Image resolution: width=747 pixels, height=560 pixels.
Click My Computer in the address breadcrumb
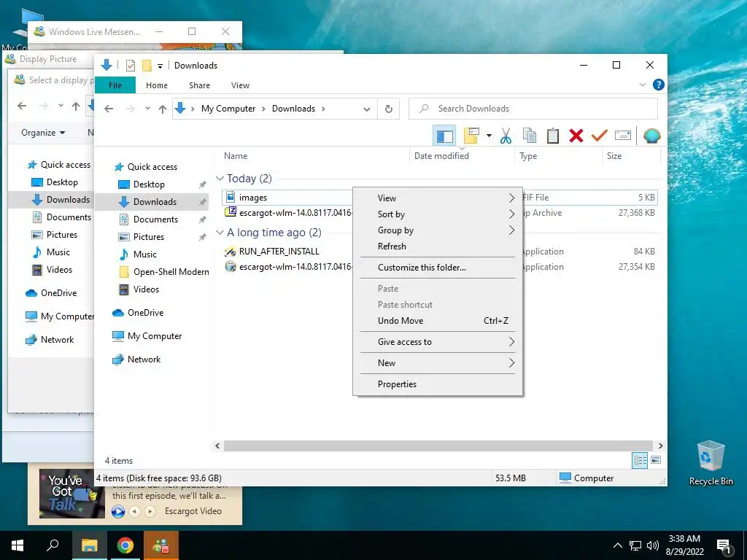[228, 109]
